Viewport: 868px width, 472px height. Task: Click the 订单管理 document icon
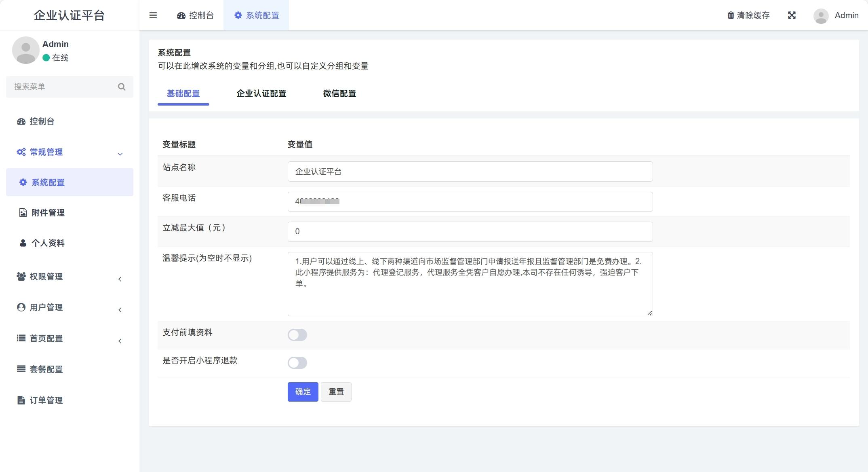21,400
